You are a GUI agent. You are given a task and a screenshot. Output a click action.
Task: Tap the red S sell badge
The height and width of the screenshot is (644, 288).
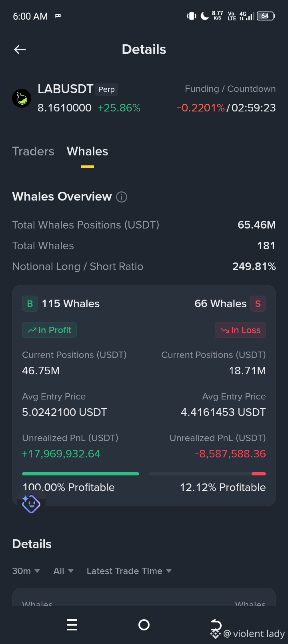pyautogui.click(x=258, y=304)
